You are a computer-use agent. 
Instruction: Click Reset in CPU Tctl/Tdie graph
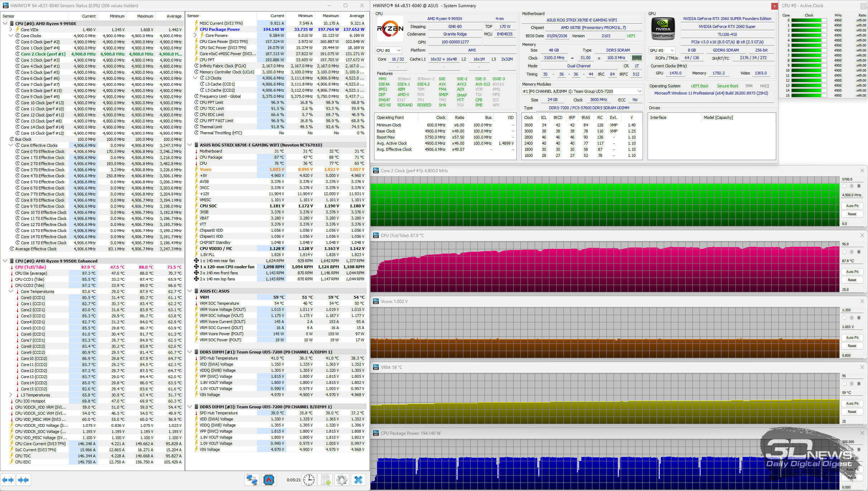click(x=852, y=280)
